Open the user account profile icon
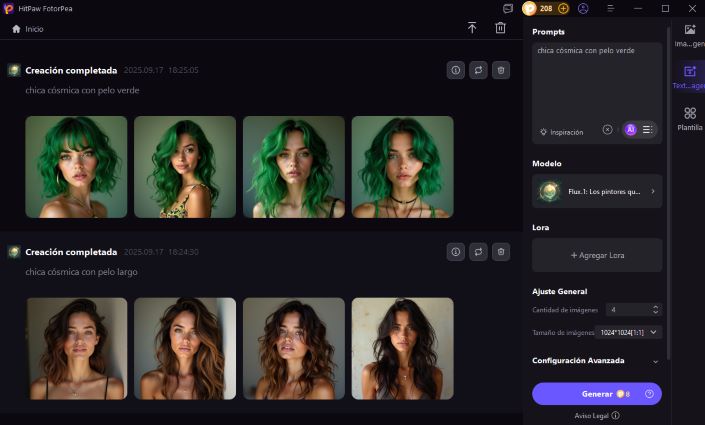The width and height of the screenshot is (705, 425). [x=583, y=8]
